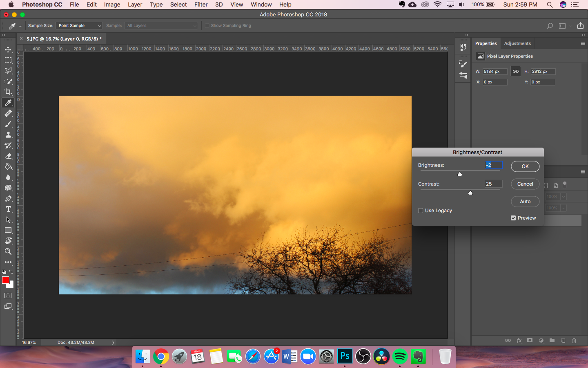
Task: Click the Contrast slider handle
Action: point(470,193)
